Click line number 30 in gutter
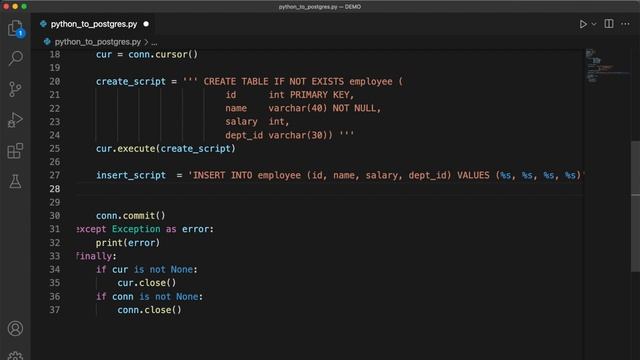The image size is (640, 360). point(55,216)
